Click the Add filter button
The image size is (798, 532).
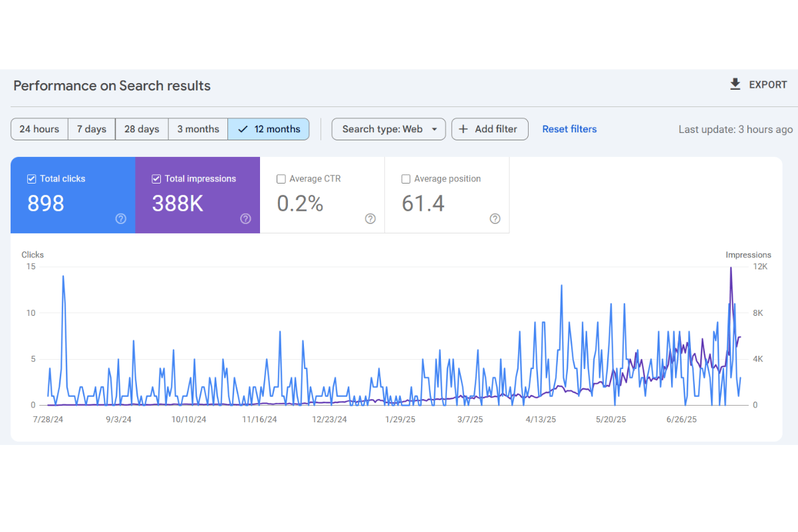coord(490,129)
